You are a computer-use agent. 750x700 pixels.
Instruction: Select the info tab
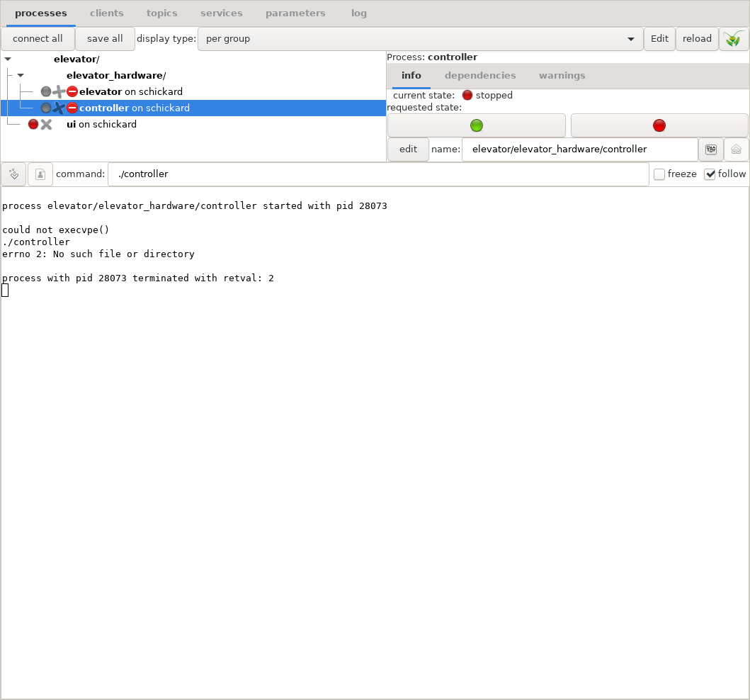pyautogui.click(x=411, y=76)
